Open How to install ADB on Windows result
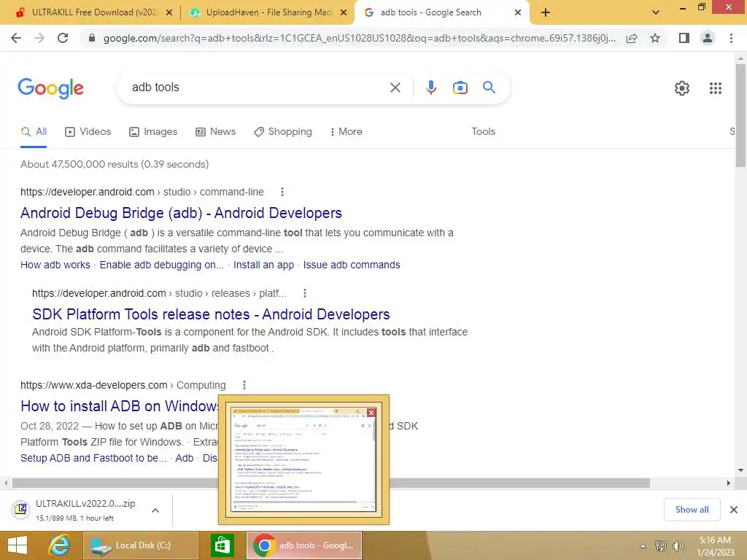 (x=120, y=406)
